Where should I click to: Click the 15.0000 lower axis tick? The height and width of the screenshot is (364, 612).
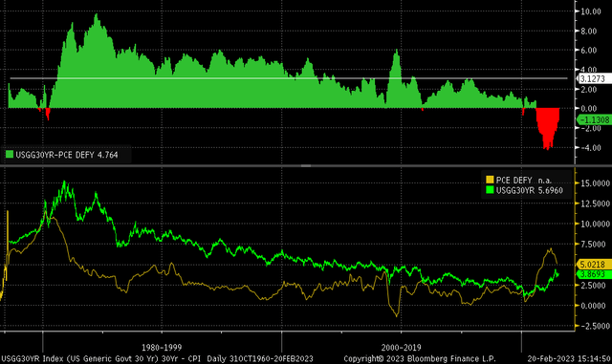[x=595, y=183]
